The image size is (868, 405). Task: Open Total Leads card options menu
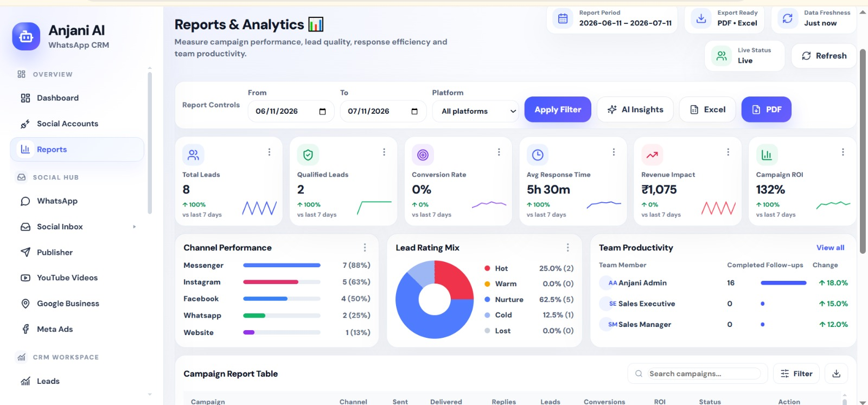[x=269, y=152]
